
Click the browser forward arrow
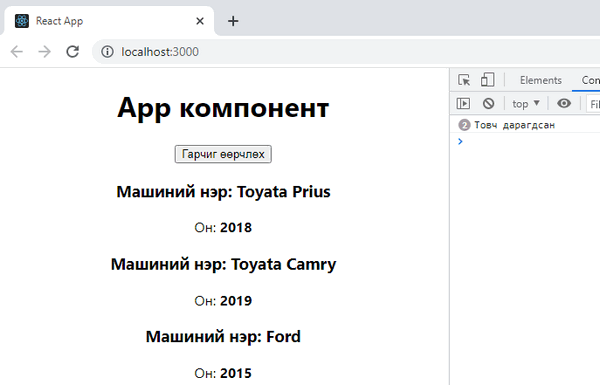[x=45, y=52]
